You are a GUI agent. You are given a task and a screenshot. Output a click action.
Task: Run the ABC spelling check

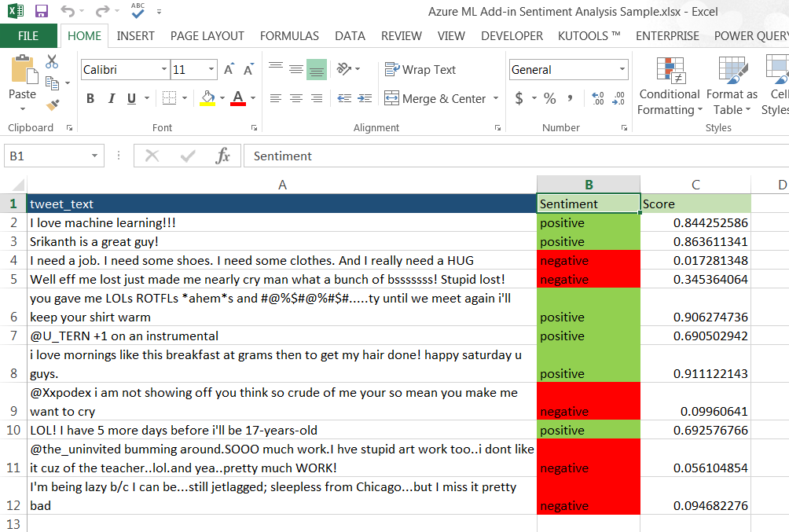[x=138, y=11]
